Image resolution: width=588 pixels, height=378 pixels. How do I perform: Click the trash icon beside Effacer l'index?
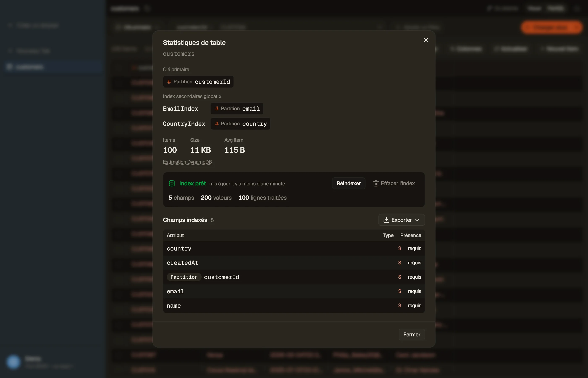pyautogui.click(x=376, y=183)
